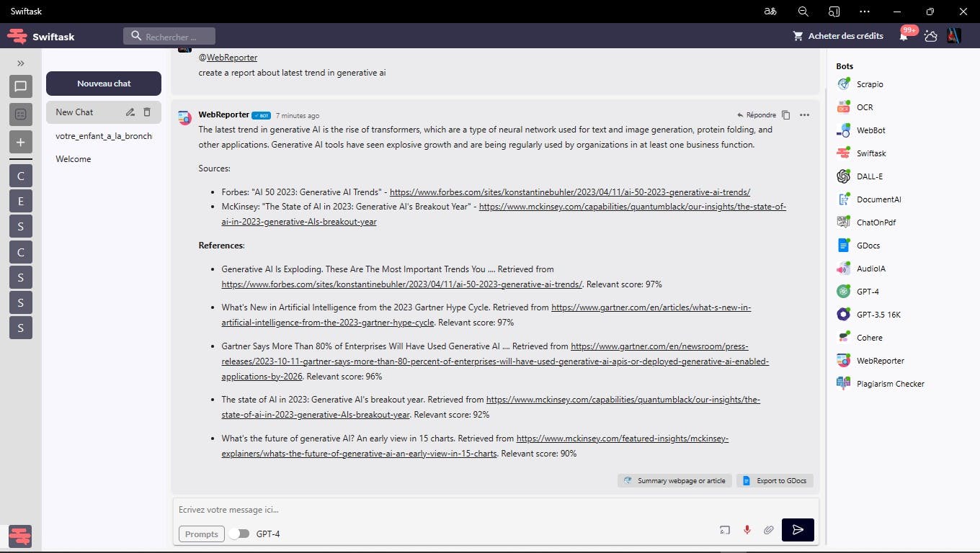The image size is (980, 553).
Task: Click Export to GDocs
Action: point(775,480)
